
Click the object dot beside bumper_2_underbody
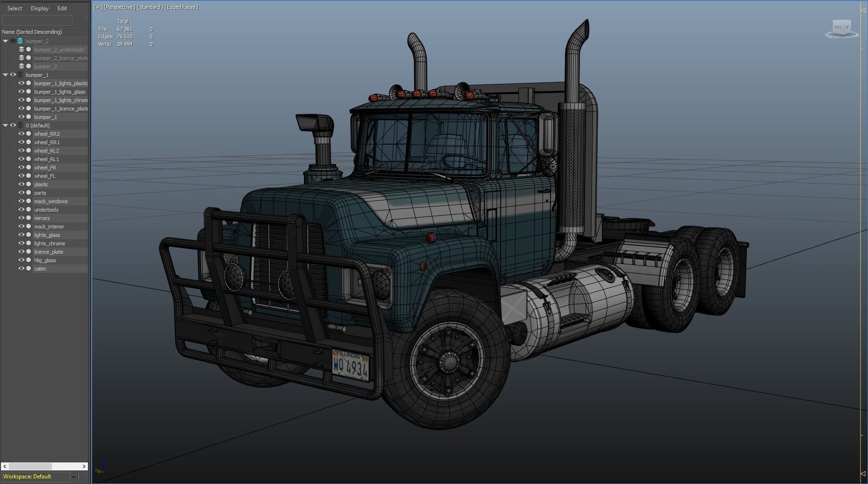(x=29, y=50)
